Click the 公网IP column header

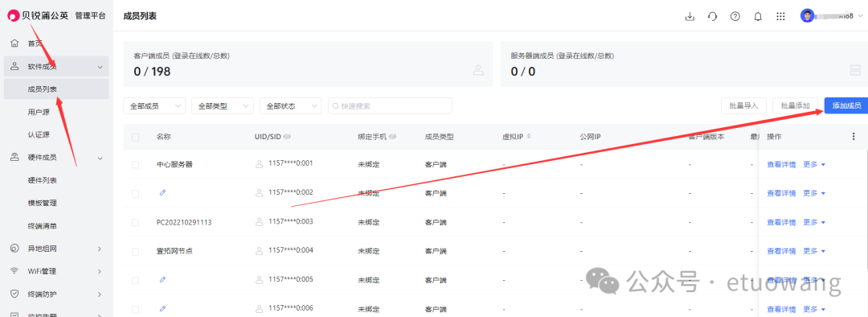pyautogui.click(x=591, y=137)
